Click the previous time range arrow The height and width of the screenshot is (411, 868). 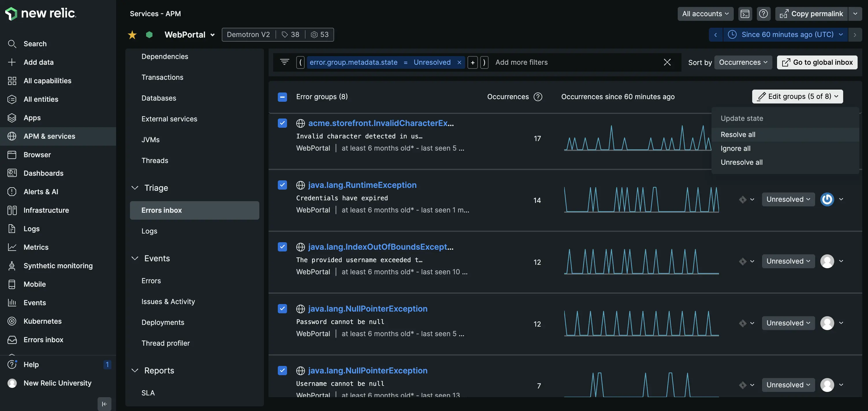click(715, 35)
